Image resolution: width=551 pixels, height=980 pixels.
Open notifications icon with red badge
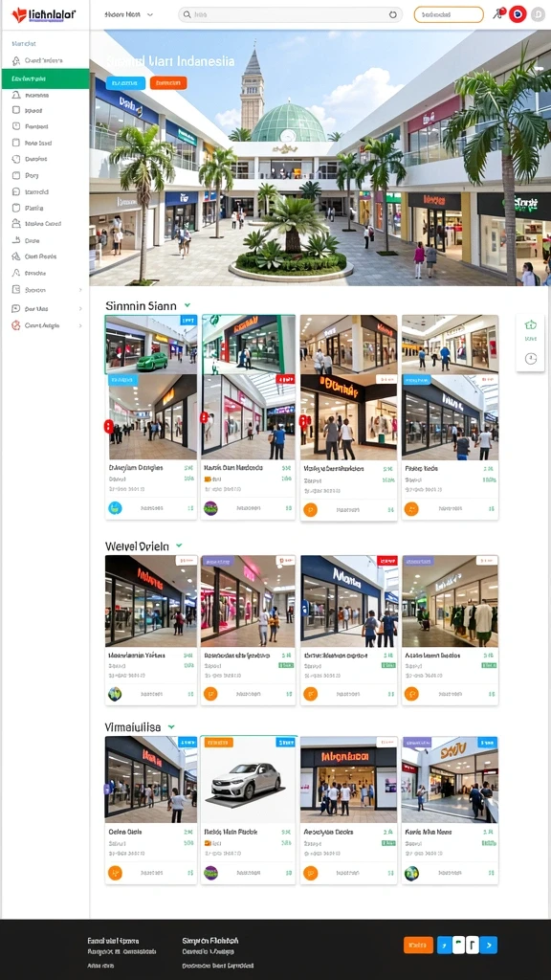tap(498, 13)
